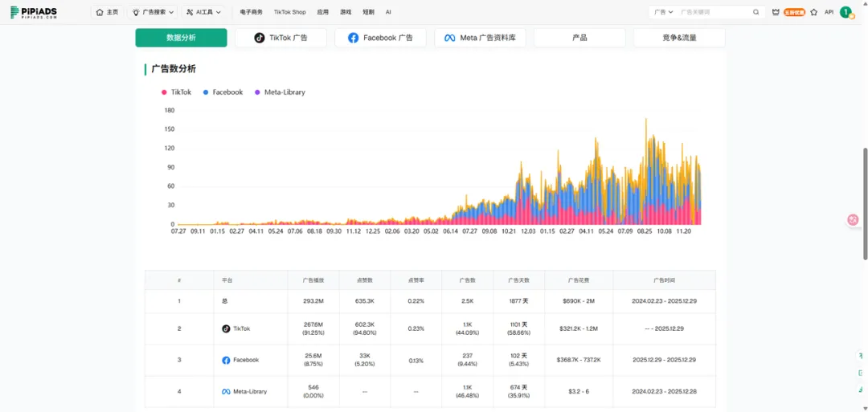The height and width of the screenshot is (412, 868).
Task: Open the green user avatar
Action: pyautogui.click(x=845, y=12)
